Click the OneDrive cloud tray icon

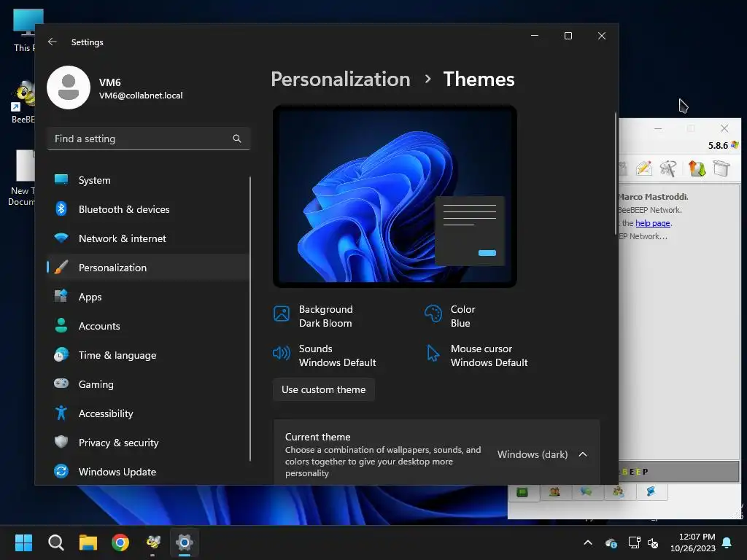point(611,542)
